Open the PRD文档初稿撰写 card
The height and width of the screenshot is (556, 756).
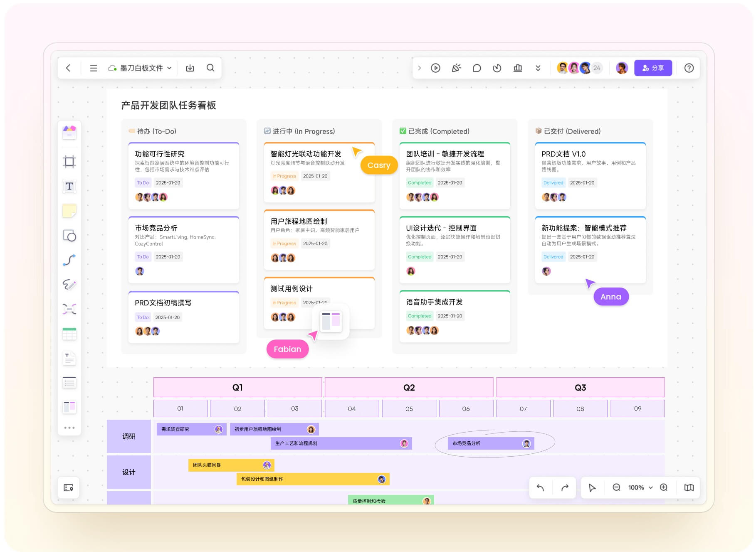[x=184, y=317]
